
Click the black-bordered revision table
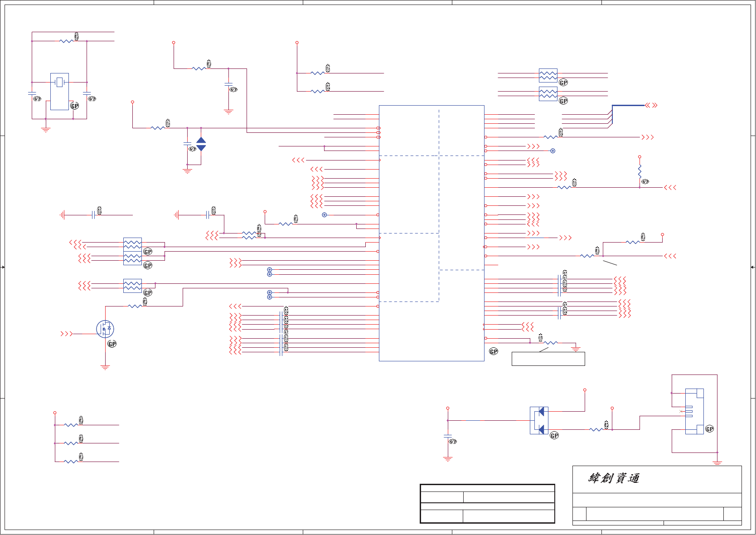click(487, 504)
